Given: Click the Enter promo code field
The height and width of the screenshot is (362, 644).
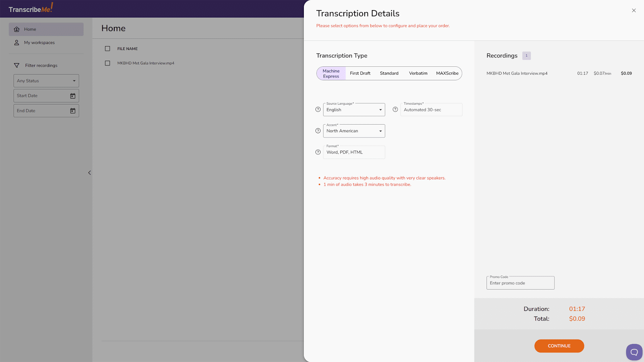Looking at the screenshot, I should [520, 283].
